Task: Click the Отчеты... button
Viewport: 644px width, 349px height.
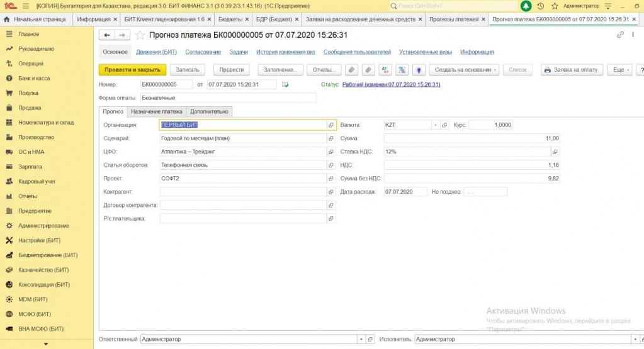Action: point(324,70)
